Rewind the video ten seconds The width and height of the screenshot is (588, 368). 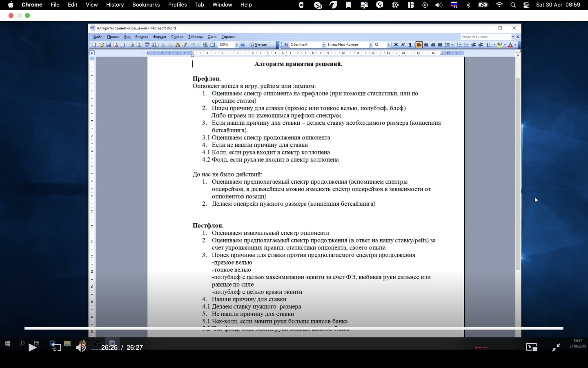tap(56, 348)
